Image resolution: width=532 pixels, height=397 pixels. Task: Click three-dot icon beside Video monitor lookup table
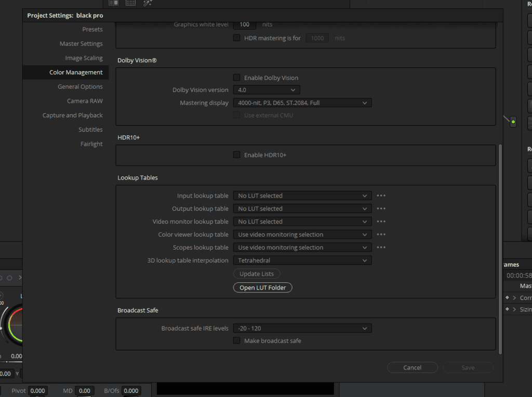pyautogui.click(x=381, y=222)
